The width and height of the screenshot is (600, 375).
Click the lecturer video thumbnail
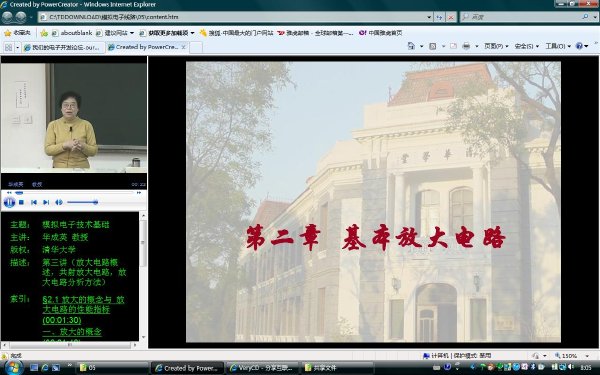pyautogui.click(x=73, y=117)
